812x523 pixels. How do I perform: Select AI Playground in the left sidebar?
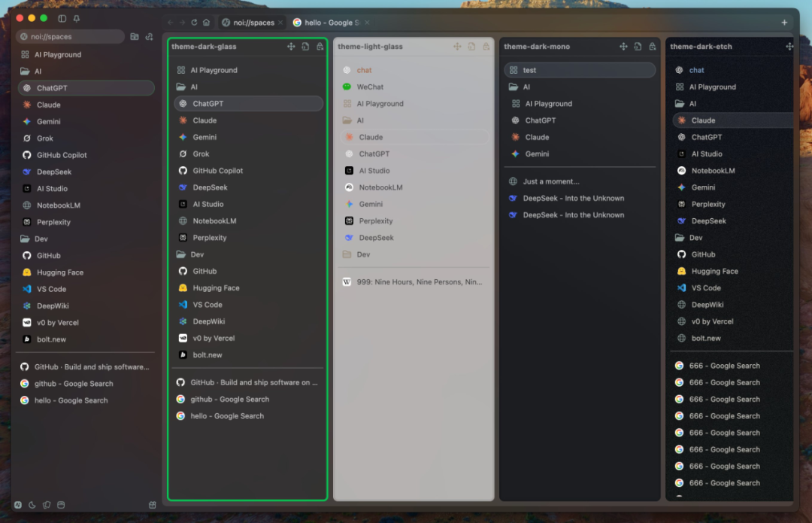click(86, 54)
